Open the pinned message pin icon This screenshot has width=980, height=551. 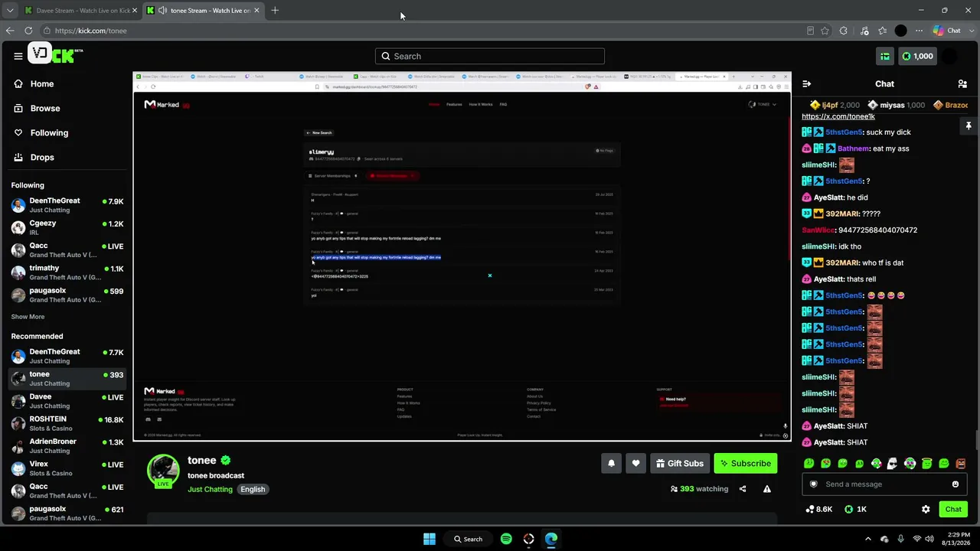[x=969, y=126]
